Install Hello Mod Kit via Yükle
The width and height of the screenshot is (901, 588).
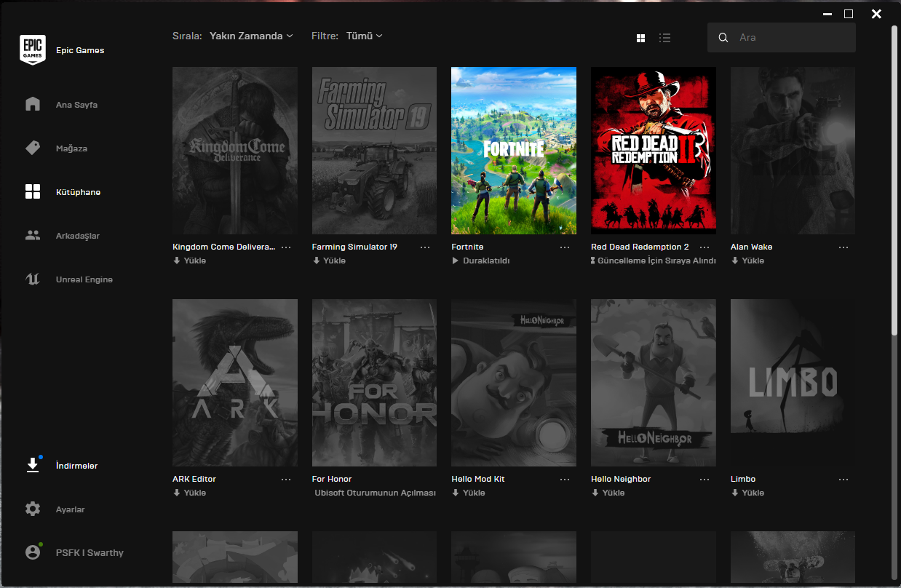[x=469, y=493]
